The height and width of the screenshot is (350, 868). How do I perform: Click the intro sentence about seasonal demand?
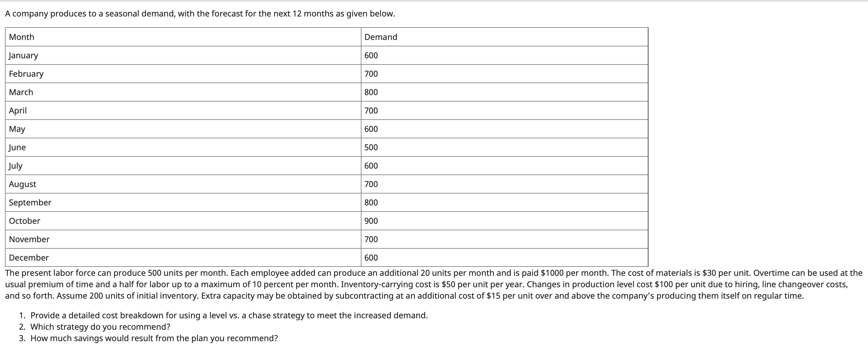(200, 14)
